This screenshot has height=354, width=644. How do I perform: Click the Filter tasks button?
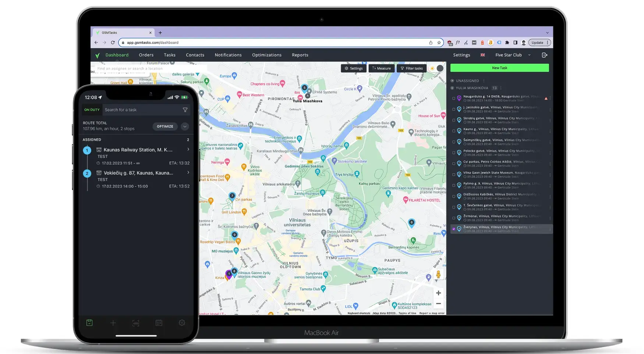click(x=411, y=68)
